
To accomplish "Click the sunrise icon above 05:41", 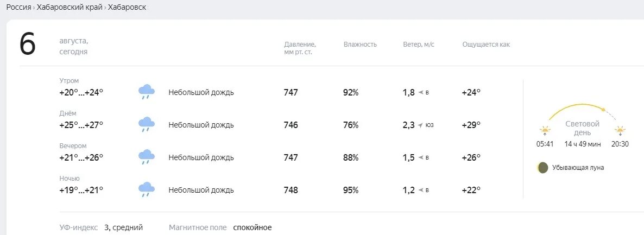I will coord(545,131).
